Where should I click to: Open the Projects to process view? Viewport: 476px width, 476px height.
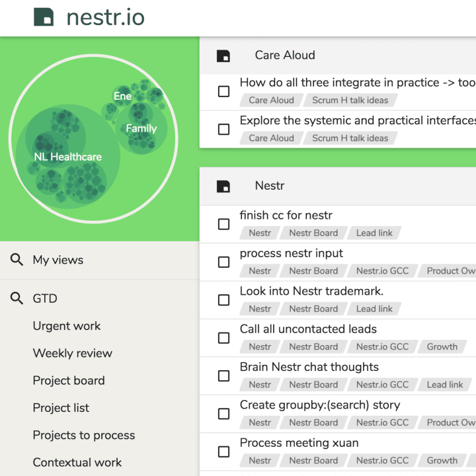coord(84,435)
